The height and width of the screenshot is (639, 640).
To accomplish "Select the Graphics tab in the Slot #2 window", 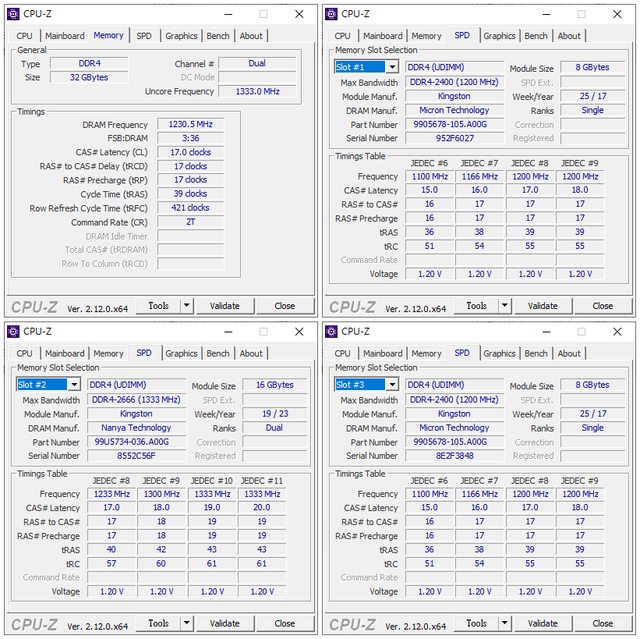I will click(x=181, y=353).
